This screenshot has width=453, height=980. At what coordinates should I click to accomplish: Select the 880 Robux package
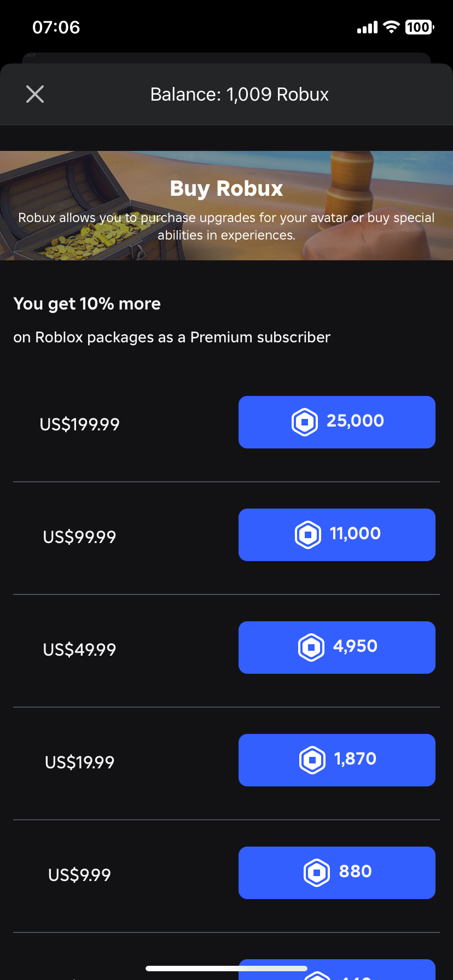pos(337,873)
